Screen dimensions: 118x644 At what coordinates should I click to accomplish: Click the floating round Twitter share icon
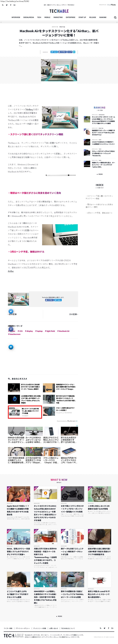click(11, 311)
